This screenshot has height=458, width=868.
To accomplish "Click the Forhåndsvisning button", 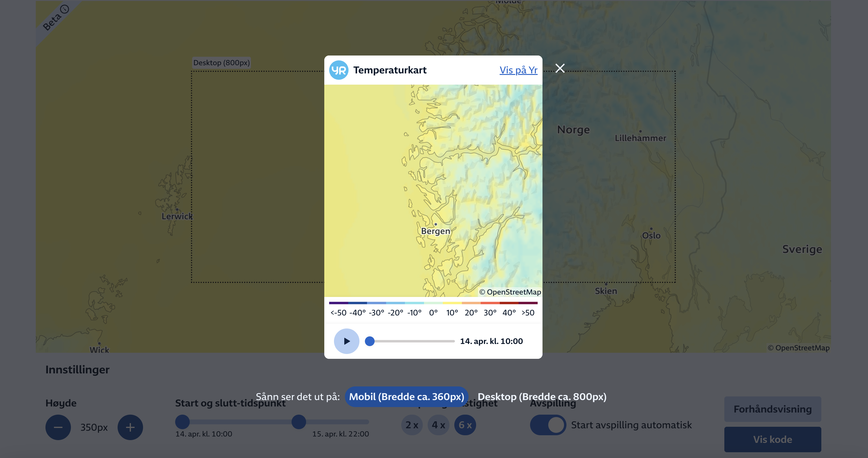I will [773, 409].
